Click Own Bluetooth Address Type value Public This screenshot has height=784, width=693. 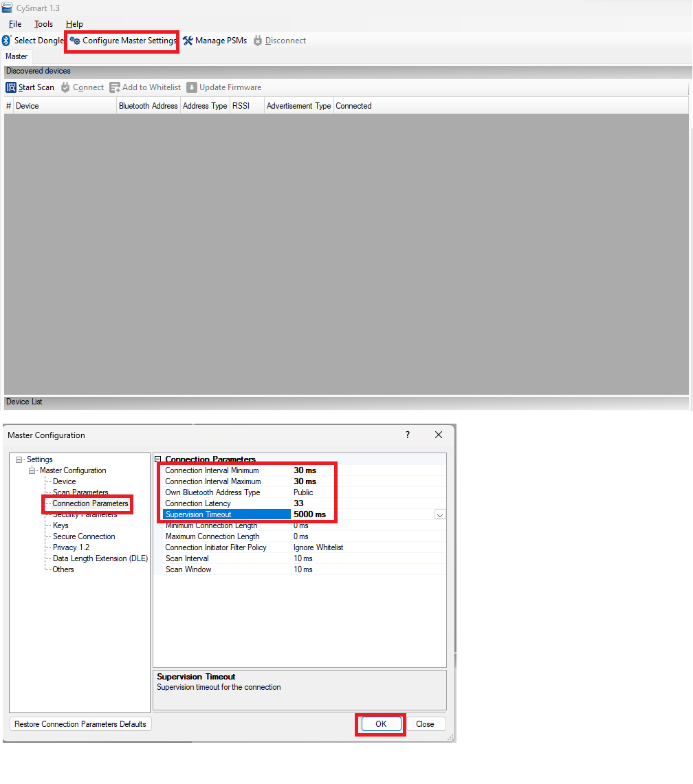point(303,492)
